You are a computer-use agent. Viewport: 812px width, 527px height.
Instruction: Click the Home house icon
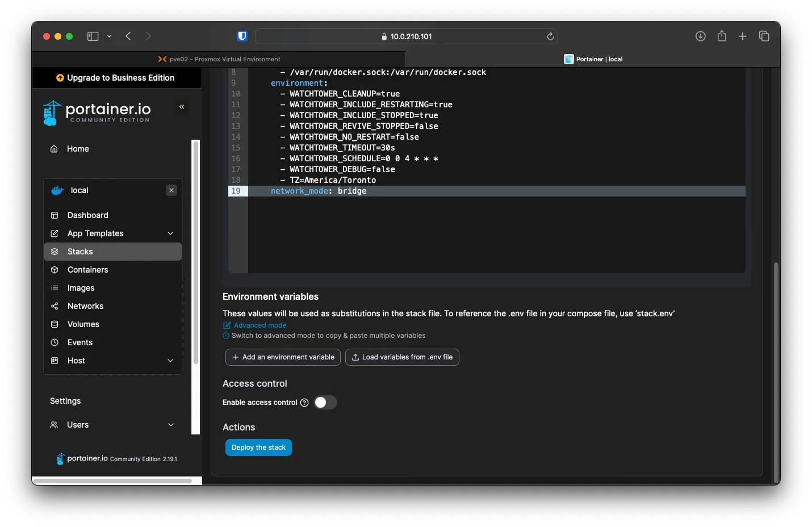(54, 149)
